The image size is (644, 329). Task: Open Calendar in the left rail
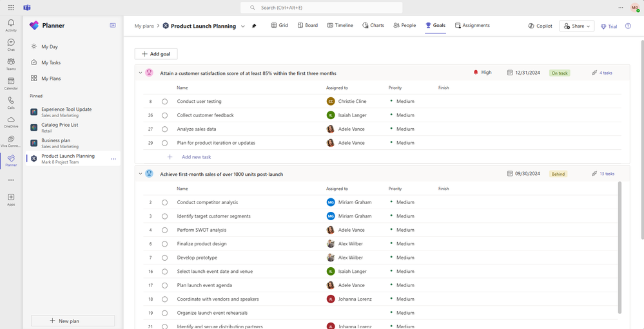11,83
